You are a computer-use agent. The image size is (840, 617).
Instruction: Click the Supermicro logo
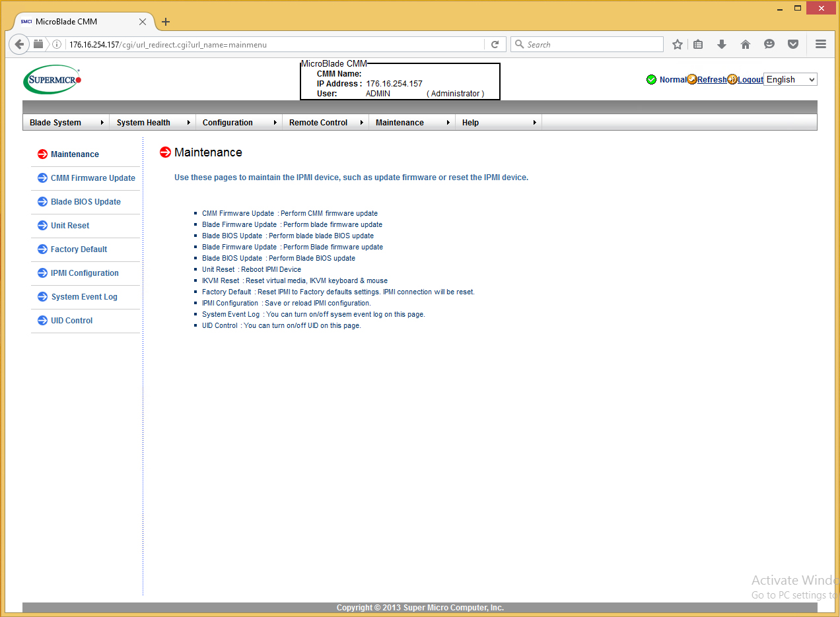52,80
